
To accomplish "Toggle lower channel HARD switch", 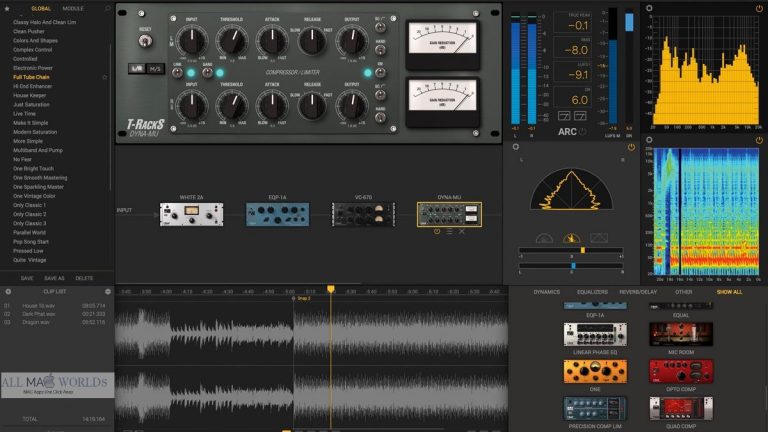I will pyautogui.click(x=380, y=117).
